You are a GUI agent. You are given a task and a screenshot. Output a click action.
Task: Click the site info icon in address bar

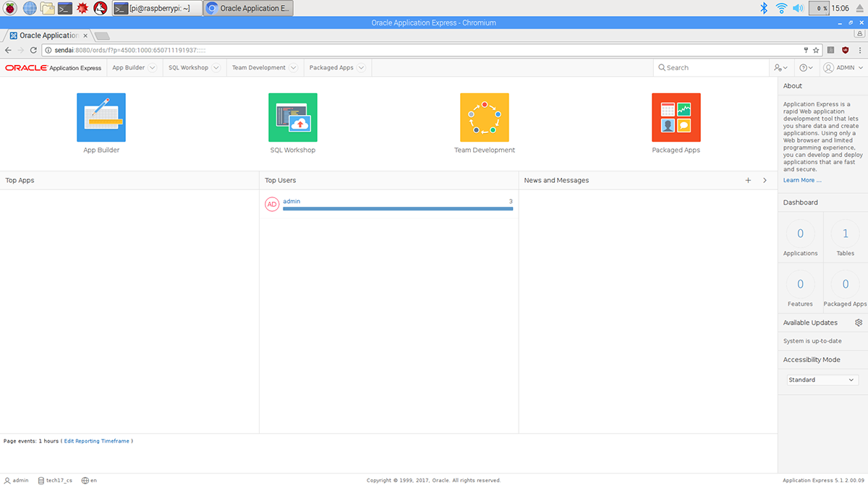pyautogui.click(x=48, y=50)
